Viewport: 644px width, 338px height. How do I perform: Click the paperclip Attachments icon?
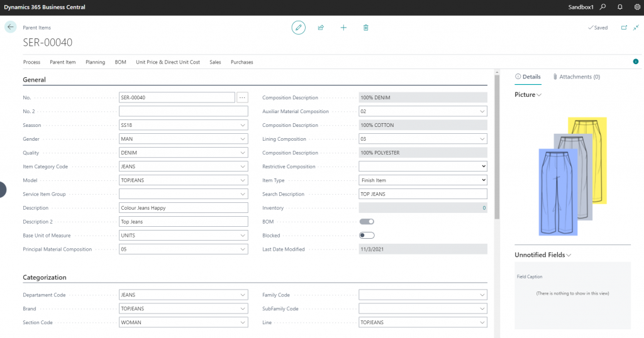[x=555, y=77]
